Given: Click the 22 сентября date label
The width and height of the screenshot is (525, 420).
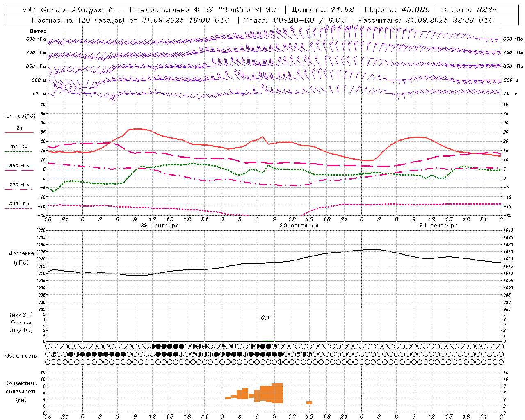Looking at the screenshot, I should pos(159,226).
